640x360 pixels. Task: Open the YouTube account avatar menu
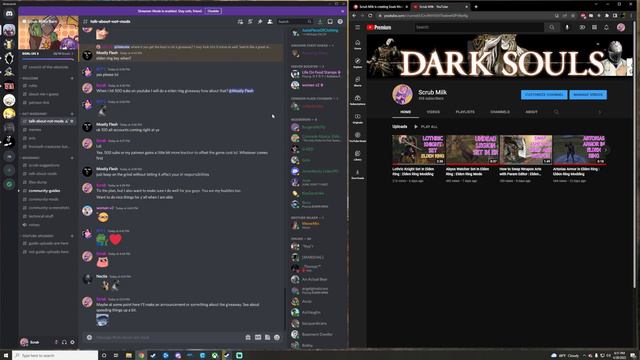click(621, 27)
